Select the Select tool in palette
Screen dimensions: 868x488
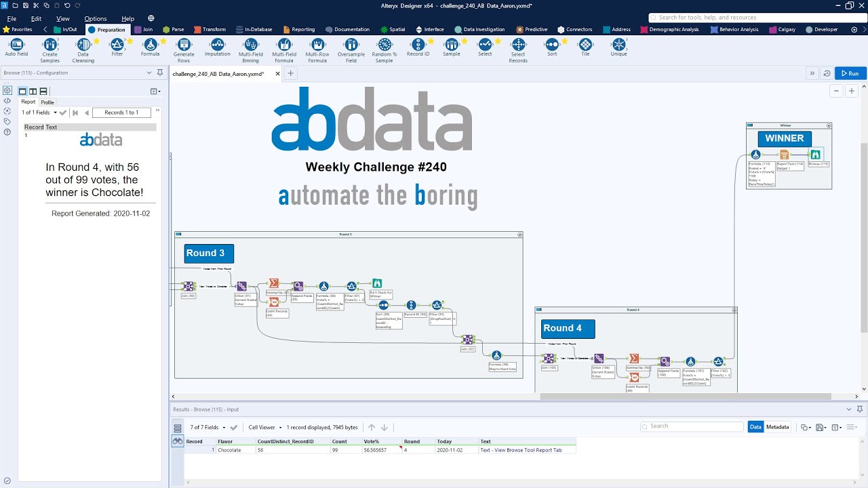point(485,47)
